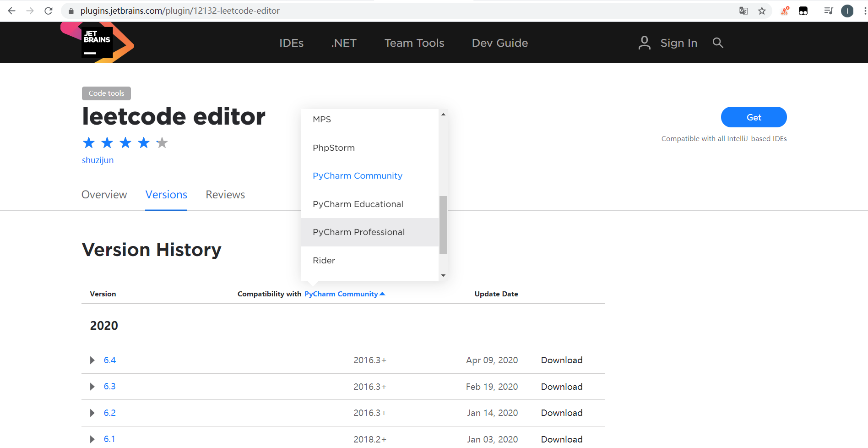Select PhpStorm in the IDE dropdown

tap(370, 148)
